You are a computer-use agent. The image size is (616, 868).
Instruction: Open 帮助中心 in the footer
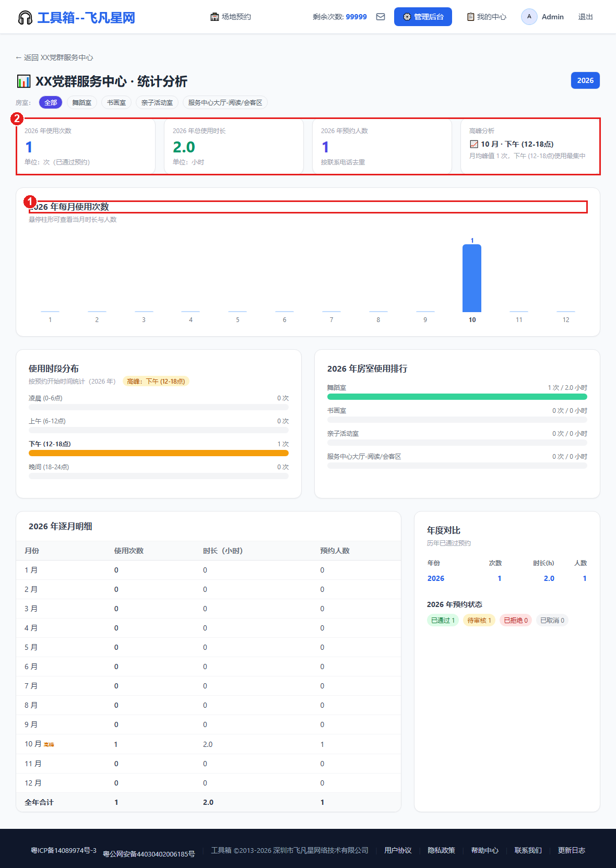point(485,850)
